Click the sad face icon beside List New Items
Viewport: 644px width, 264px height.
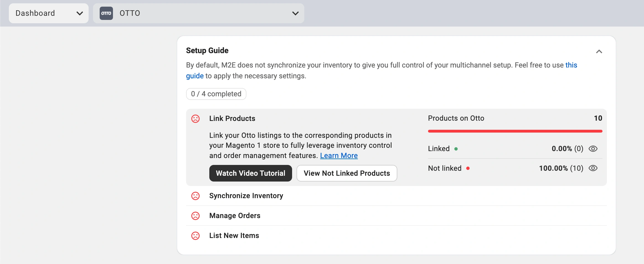[x=195, y=236]
